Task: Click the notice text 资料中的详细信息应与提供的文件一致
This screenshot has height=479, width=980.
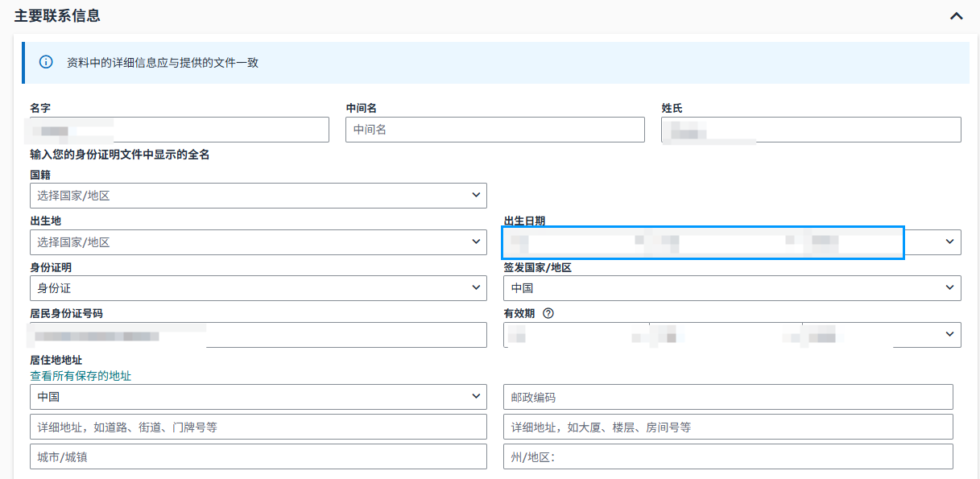Action: point(163,62)
